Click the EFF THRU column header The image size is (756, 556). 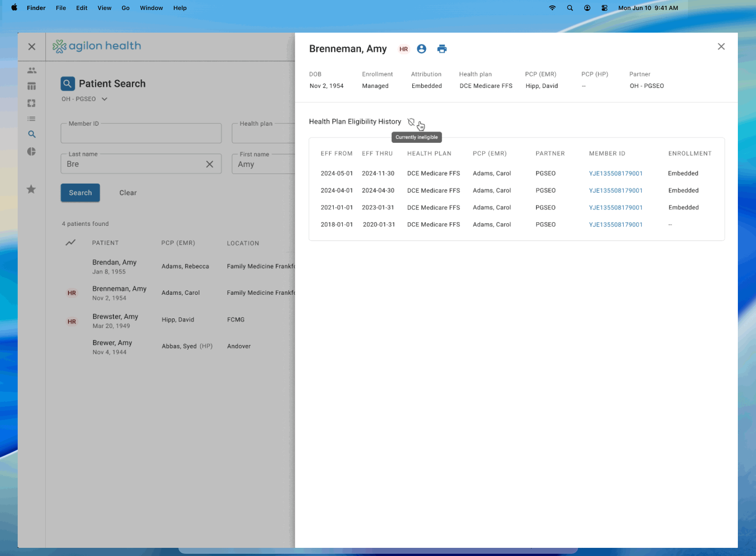[377, 153]
